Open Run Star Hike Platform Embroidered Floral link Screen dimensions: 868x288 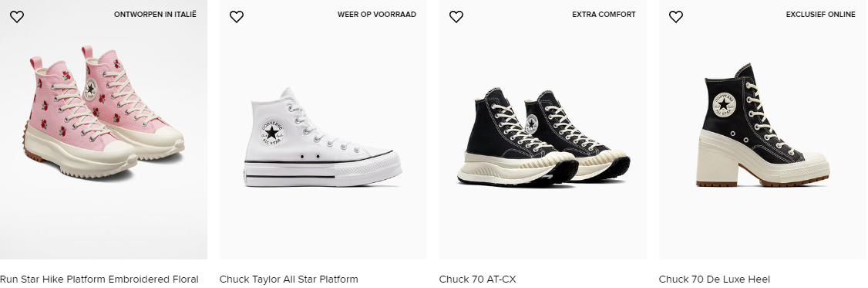click(99, 280)
